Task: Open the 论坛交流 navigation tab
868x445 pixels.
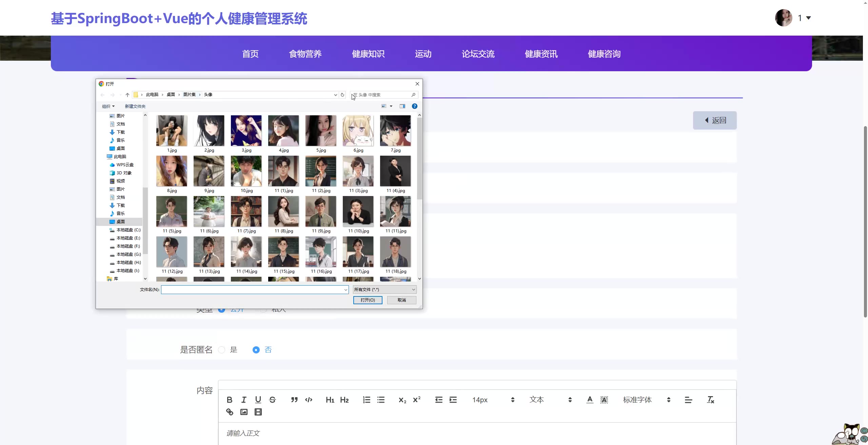Action: 478,54
